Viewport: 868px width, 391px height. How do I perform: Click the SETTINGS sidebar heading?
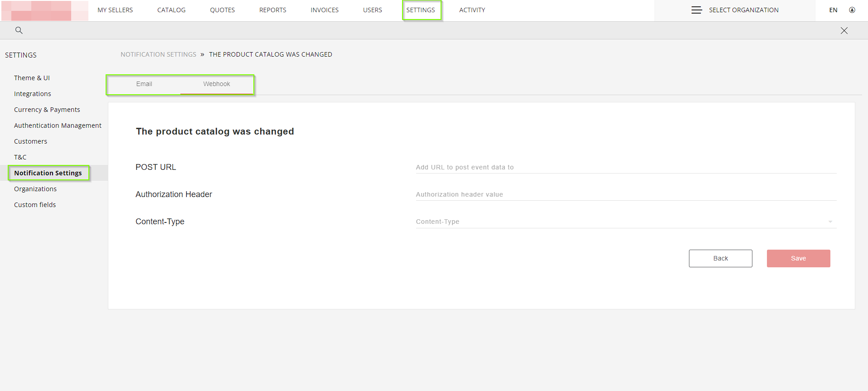tap(21, 55)
